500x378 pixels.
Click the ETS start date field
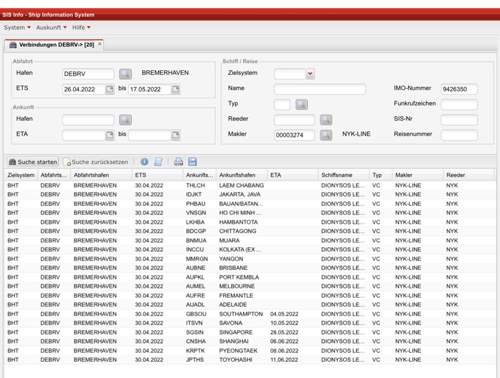point(84,89)
